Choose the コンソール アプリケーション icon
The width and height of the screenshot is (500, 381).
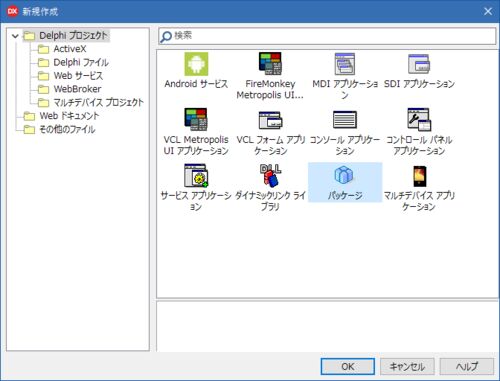coord(345,120)
